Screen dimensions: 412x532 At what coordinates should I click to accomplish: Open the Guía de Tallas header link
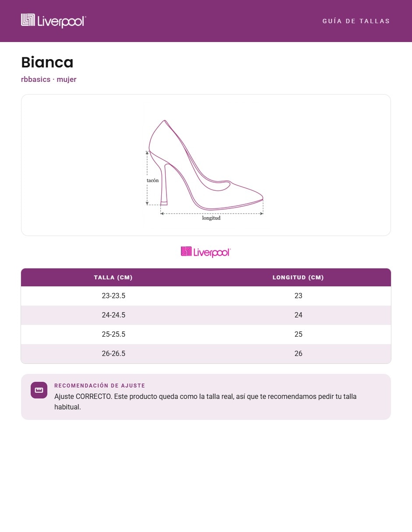point(356,21)
